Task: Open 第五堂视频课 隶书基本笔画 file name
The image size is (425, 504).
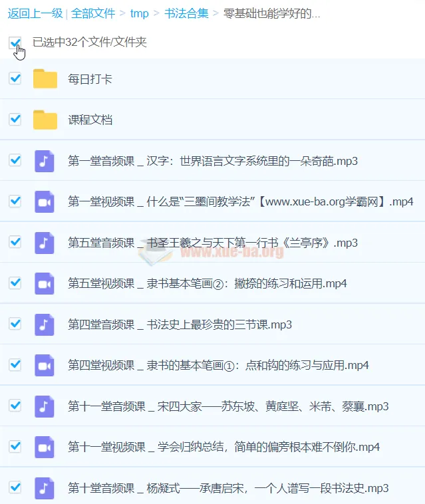Action: click(207, 283)
